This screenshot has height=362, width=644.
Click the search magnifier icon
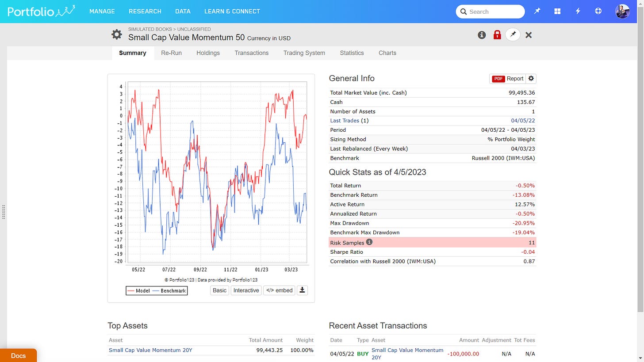point(464,11)
